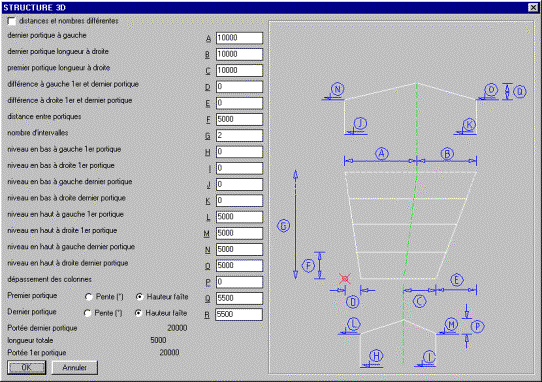The image size is (542, 382).
Task: Click the circled N level marker
Action: (x=337, y=89)
